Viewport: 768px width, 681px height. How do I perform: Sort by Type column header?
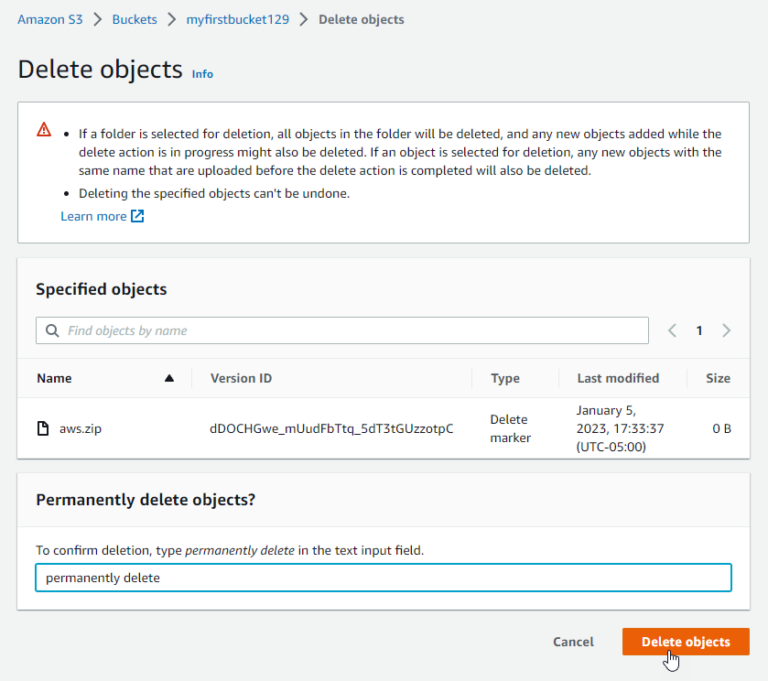click(505, 379)
